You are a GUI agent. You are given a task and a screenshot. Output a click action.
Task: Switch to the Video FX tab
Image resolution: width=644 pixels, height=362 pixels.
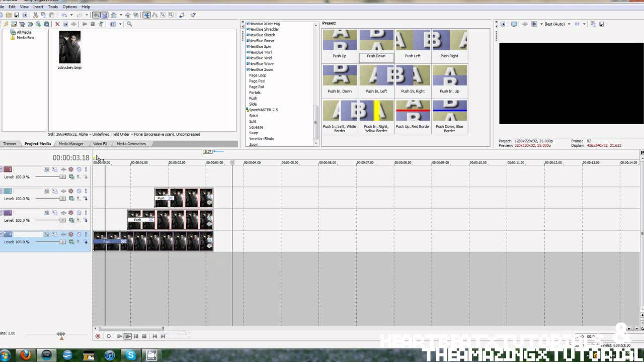coord(100,144)
